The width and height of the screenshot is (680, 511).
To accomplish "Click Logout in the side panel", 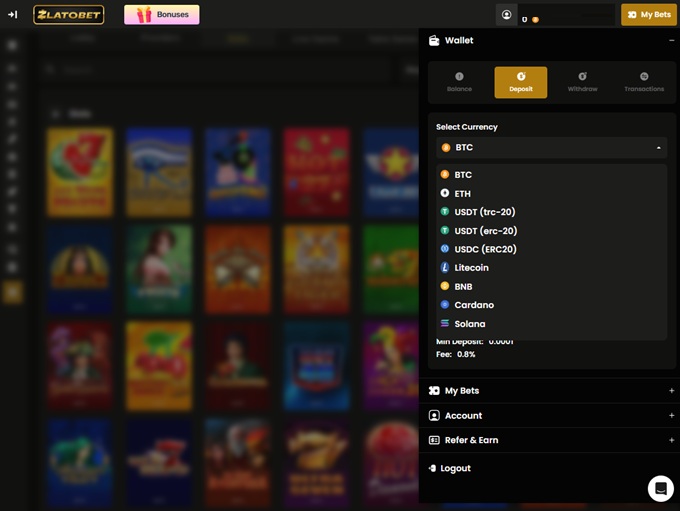I will point(455,468).
